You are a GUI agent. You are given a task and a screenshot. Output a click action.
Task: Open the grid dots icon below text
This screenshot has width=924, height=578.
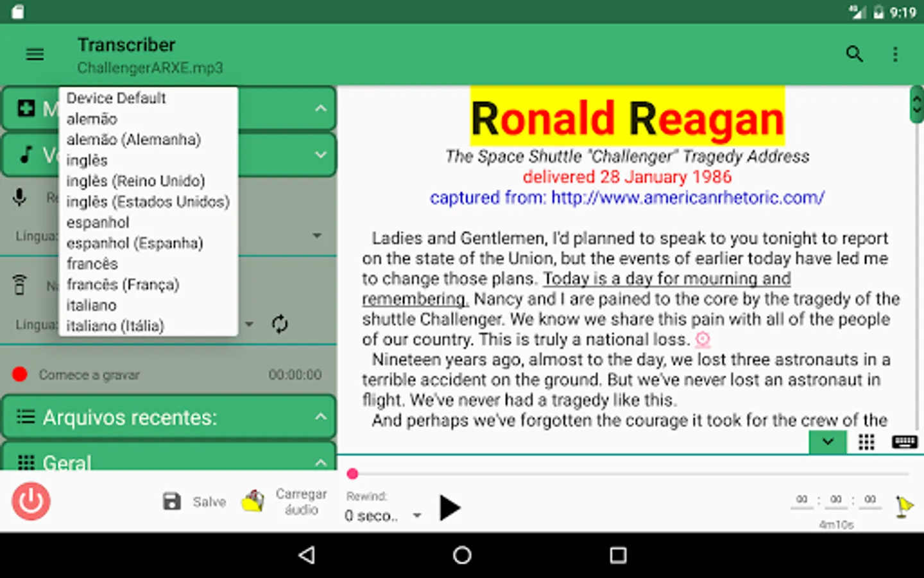click(x=866, y=442)
